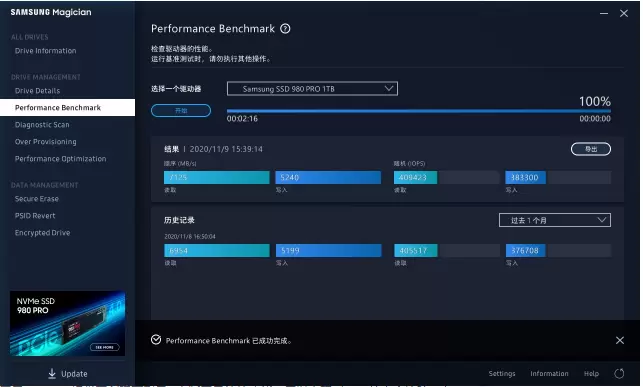This screenshot has width=643, height=387.
Task: Open the Performance Benchmark help icon
Action: click(285, 29)
